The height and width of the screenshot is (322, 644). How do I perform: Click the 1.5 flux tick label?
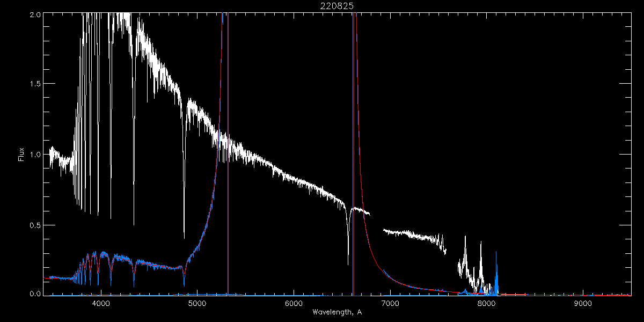35,84
